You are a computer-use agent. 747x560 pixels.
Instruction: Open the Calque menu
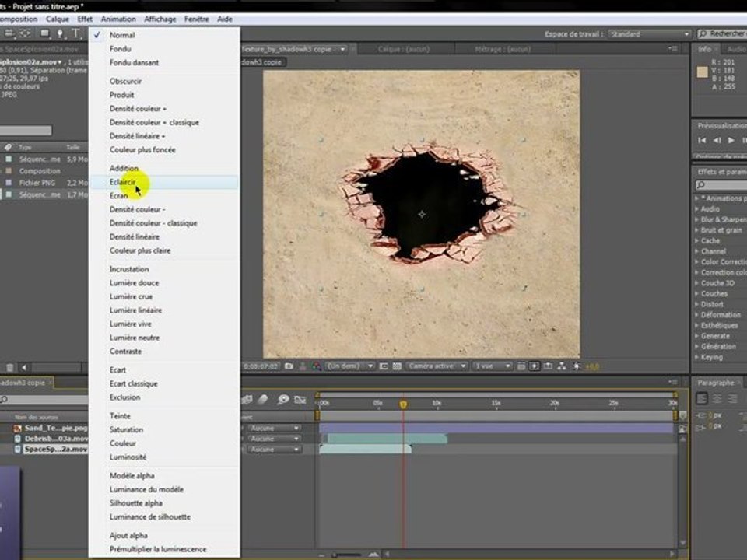pos(57,19)
